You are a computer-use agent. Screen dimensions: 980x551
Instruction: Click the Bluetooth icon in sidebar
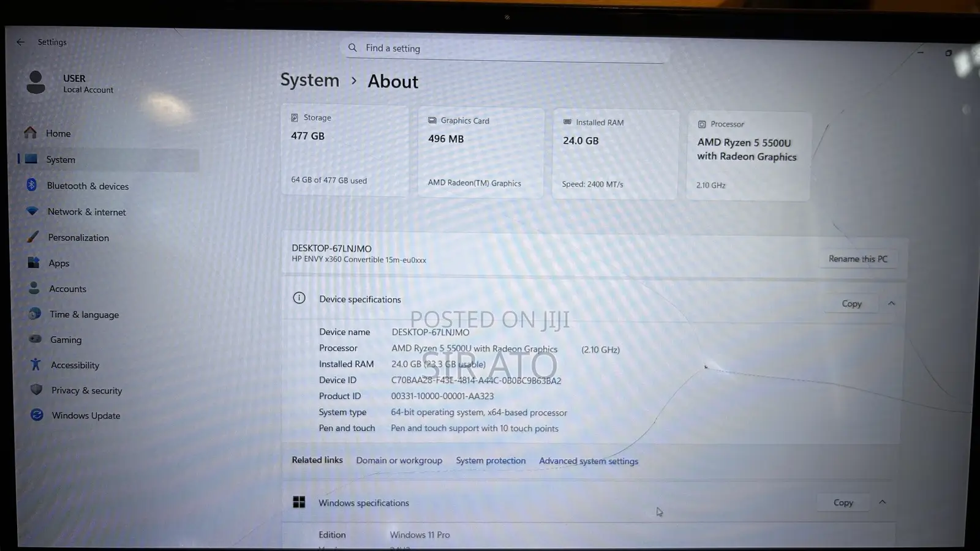point(32,185)
